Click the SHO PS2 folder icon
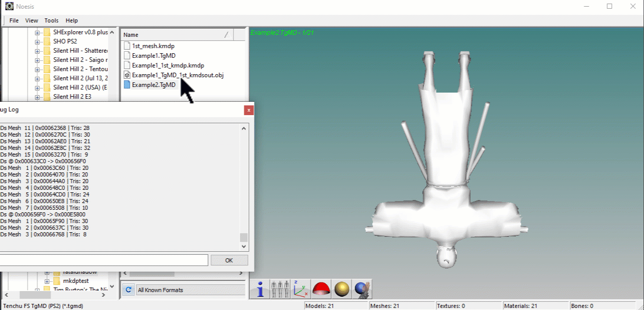 [47, 41]
